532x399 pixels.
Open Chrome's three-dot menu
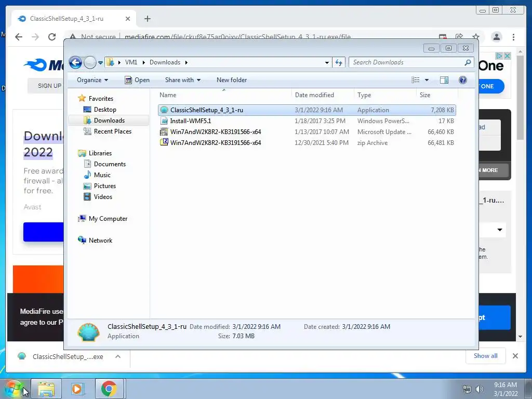(513, 37)
